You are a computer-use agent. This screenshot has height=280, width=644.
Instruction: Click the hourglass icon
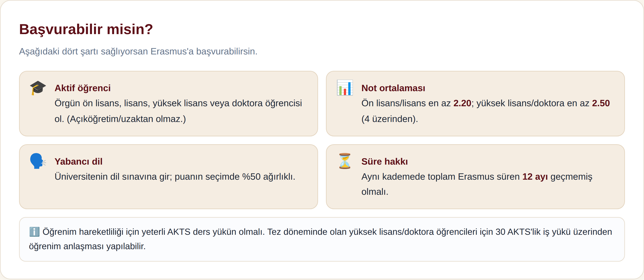(x=345, y=161)
